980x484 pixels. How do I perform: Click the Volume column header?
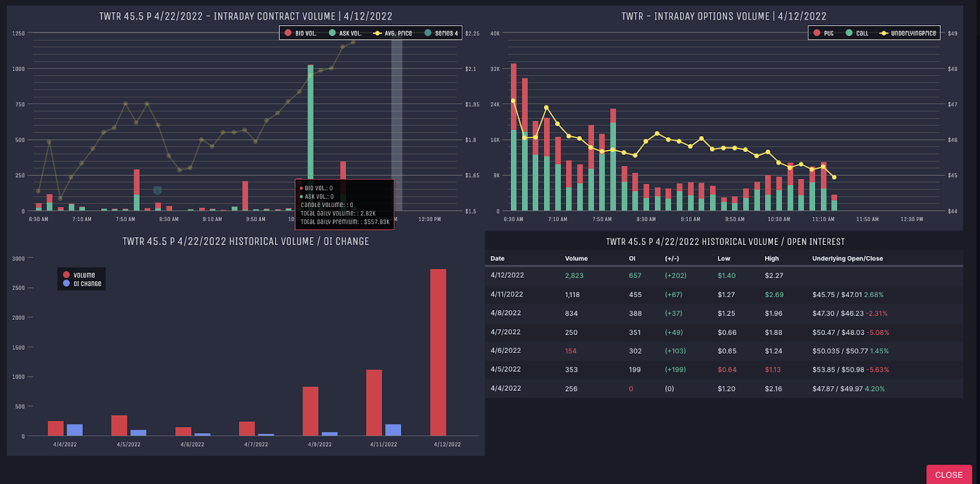pos(576,259)
